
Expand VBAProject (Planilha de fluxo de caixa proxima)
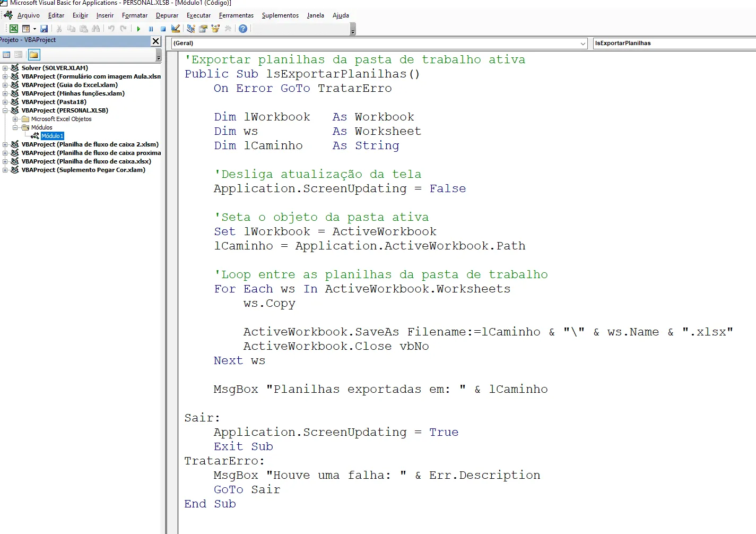tap(5, 153)
